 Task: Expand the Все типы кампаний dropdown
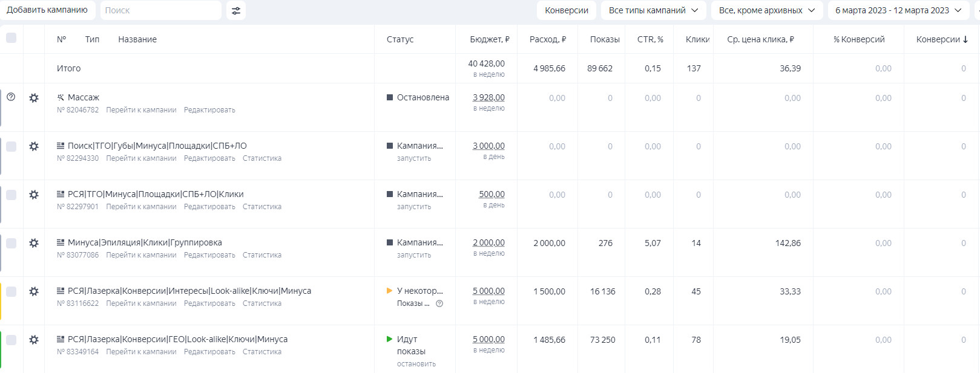653,10
